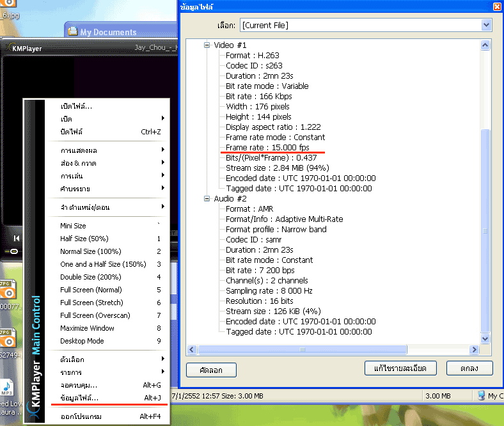This screenshot has width=504, height=426.
Task: Choose Half Size (50%) from the menu
Action: [x=84, y=239]
